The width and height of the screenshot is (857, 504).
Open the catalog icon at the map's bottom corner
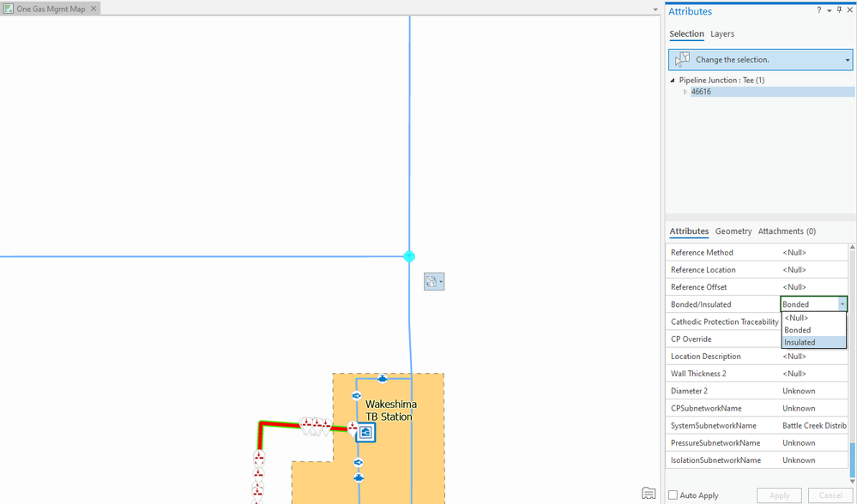pyautogui.click(x=649, y=493)
